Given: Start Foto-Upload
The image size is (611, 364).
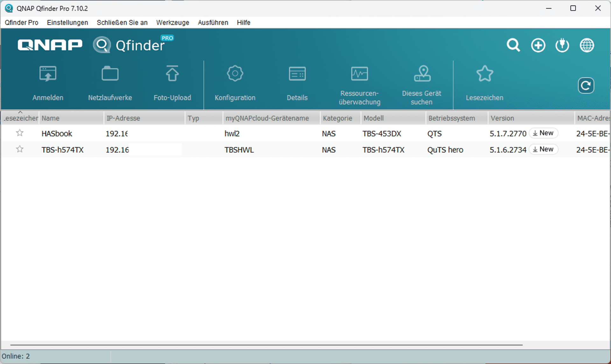Looking at the screenshot, I should tap(172, 83).
